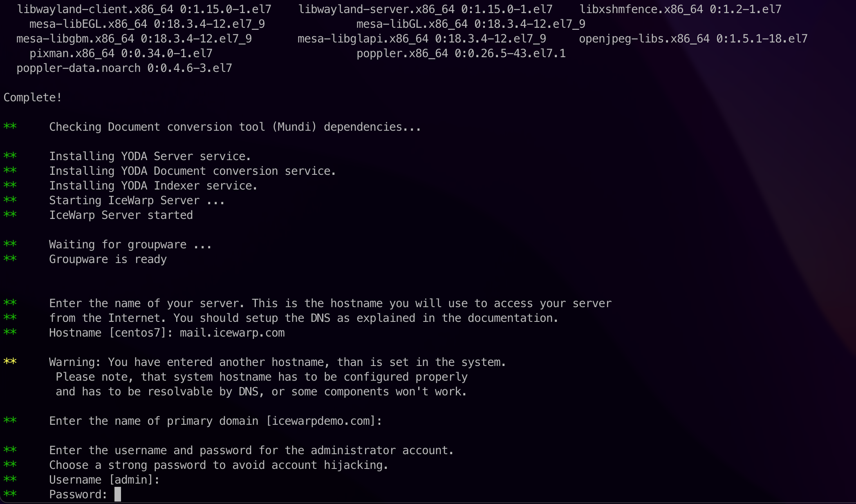Click the Checking Document conversion tool line

click(x=235, y=127)
